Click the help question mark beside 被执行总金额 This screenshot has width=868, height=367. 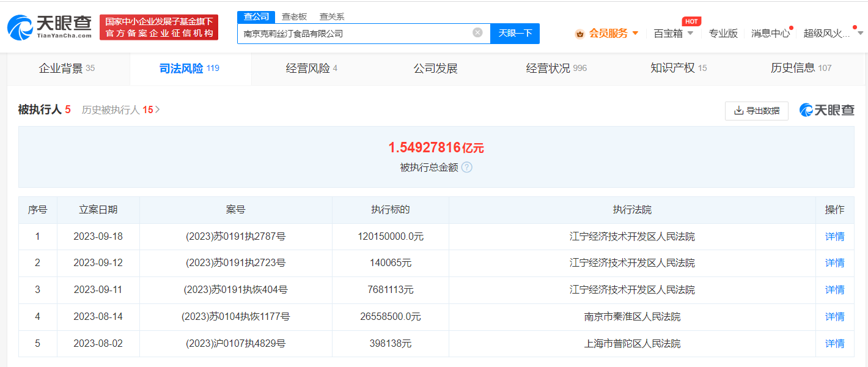[x=467, y=167]
